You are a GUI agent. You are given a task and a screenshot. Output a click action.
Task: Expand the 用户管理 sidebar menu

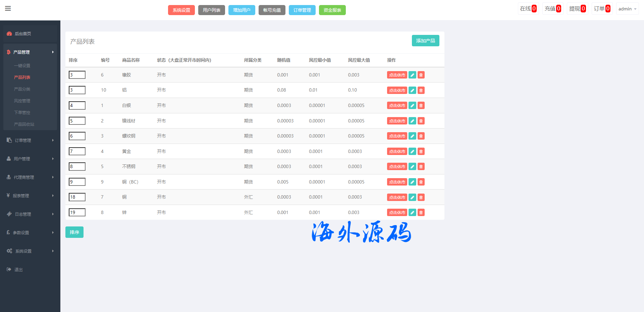point(30,159)
